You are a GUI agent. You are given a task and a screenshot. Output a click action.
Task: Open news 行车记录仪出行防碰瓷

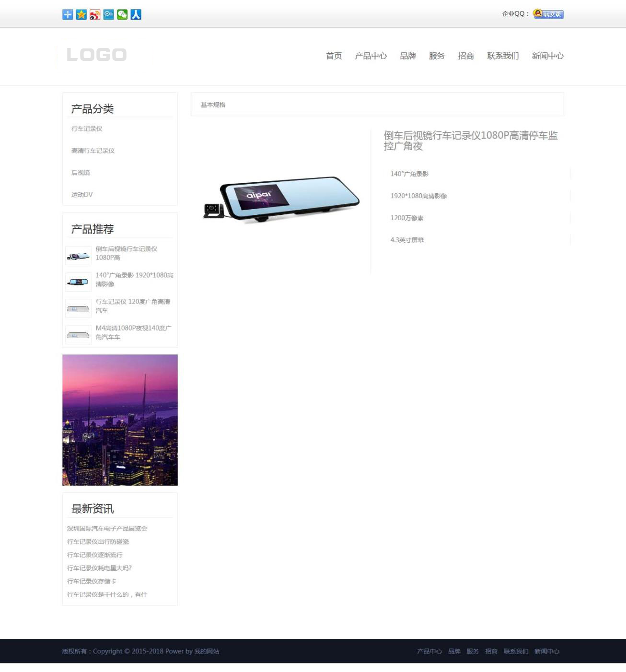pyautogui.click(x=98, y=542)
